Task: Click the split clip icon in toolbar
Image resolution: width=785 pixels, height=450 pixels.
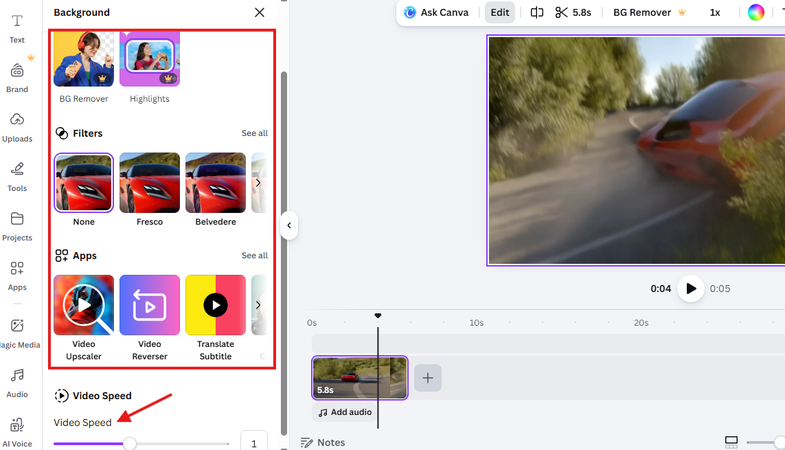Action: (537, 13)
